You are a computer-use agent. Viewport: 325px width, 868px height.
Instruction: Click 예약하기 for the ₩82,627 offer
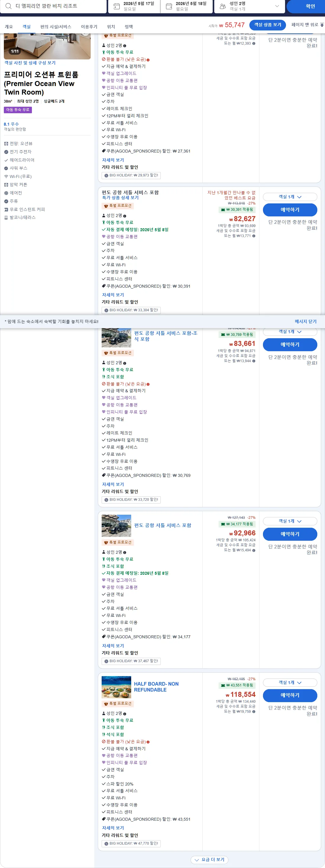(x=290, y=210)
